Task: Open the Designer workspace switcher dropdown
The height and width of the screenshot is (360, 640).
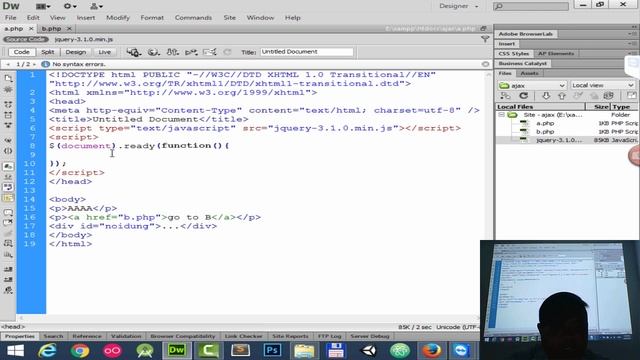Action: pos(459,6)
